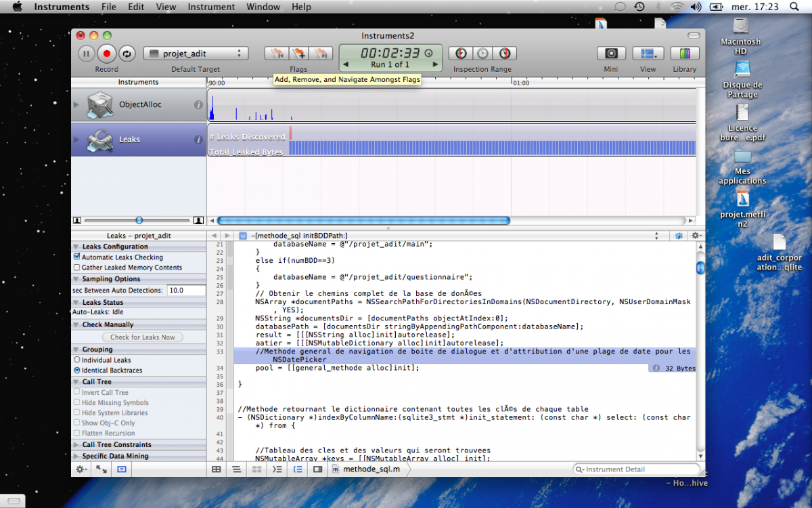Open the View menu
Viewport: 812px width, 508px height.
(x=166, y=7)
